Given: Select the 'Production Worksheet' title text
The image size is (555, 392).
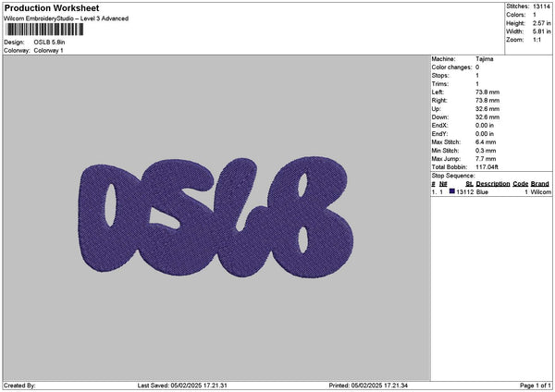Looking at the screenshot, I should click(52, 7).
